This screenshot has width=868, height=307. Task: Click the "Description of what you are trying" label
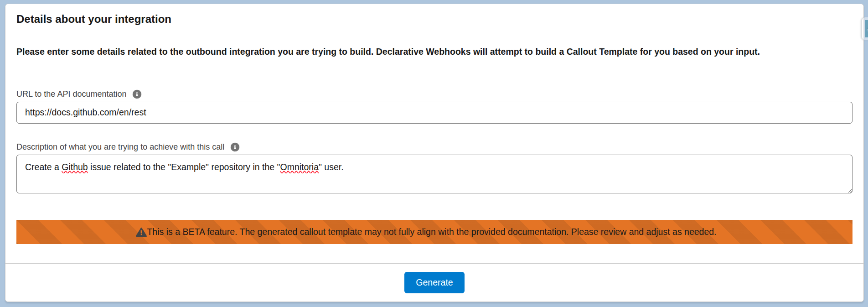click(120, 147)
